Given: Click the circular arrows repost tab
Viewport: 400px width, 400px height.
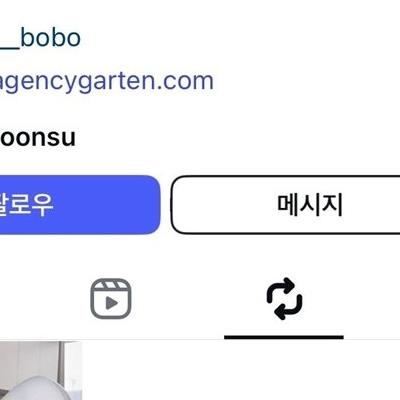Looking at the screenshot, I should (284, 299).
